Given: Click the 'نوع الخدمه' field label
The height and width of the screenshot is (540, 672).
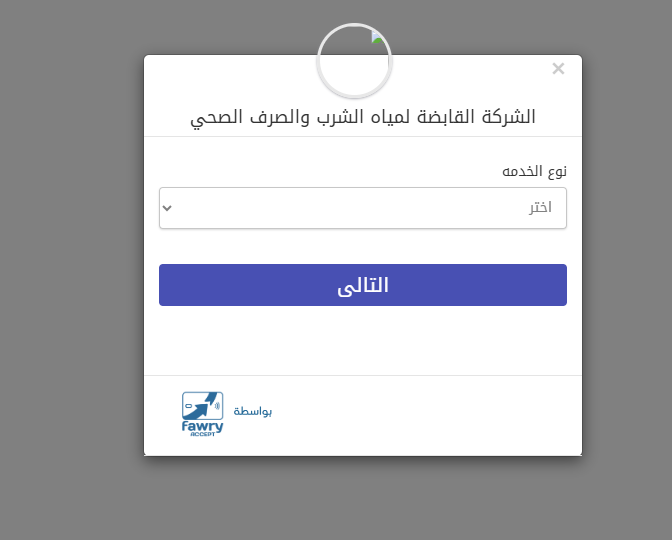Looking at the screenshot, I should click(534, 171).
